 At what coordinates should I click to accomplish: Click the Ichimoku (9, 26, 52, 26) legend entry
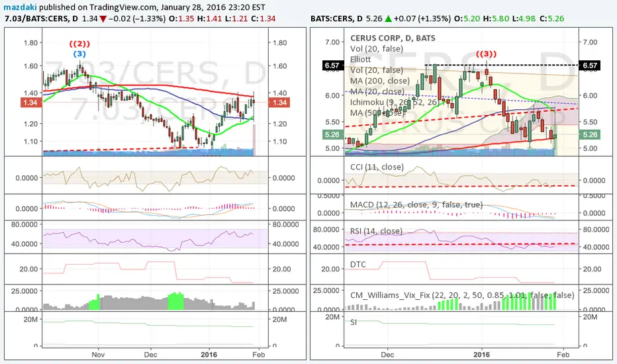395,102
